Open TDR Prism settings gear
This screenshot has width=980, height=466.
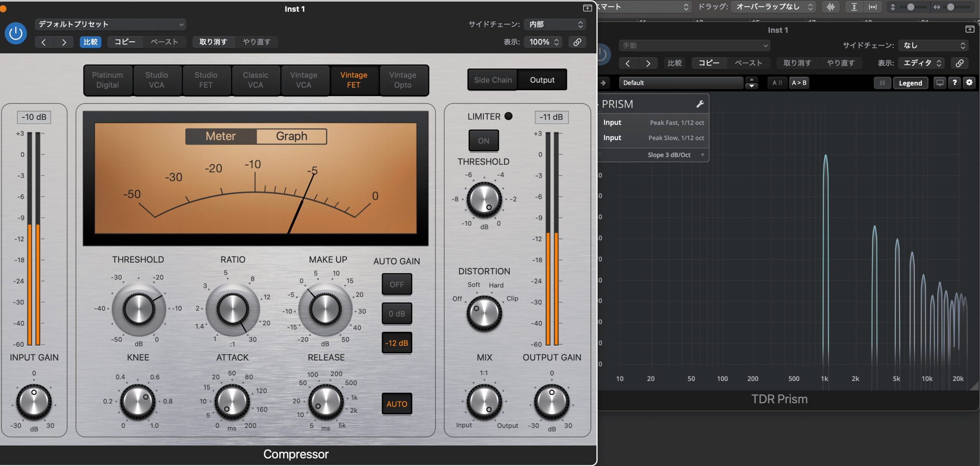(969, 83)
